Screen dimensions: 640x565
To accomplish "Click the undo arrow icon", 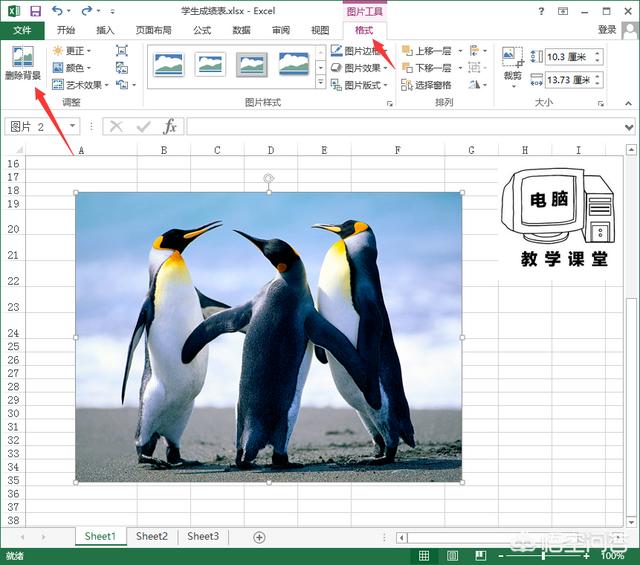I will (58, 10).
